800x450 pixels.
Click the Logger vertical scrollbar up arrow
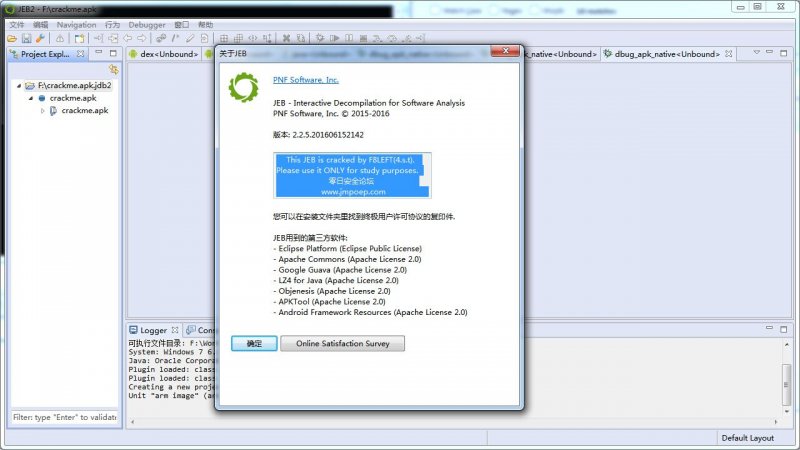coord(787,345)
